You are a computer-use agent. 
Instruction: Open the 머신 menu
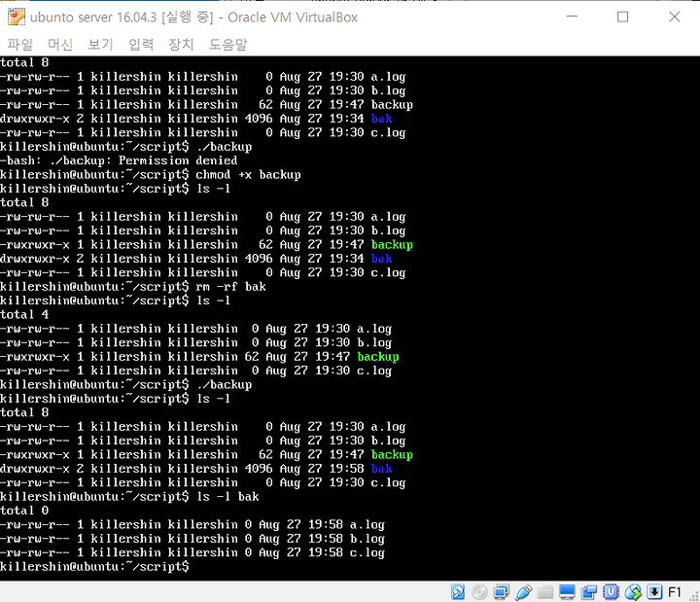(60, 44)
